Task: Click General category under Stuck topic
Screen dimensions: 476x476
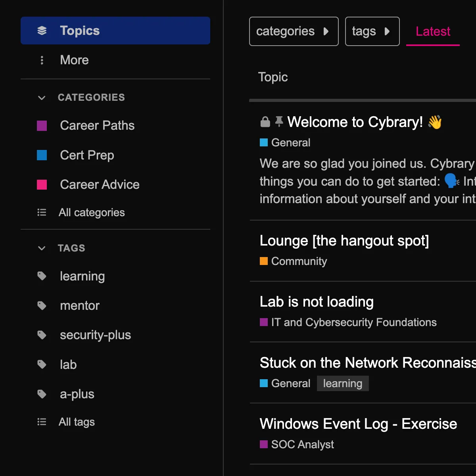Action: (x=285, y=384)
